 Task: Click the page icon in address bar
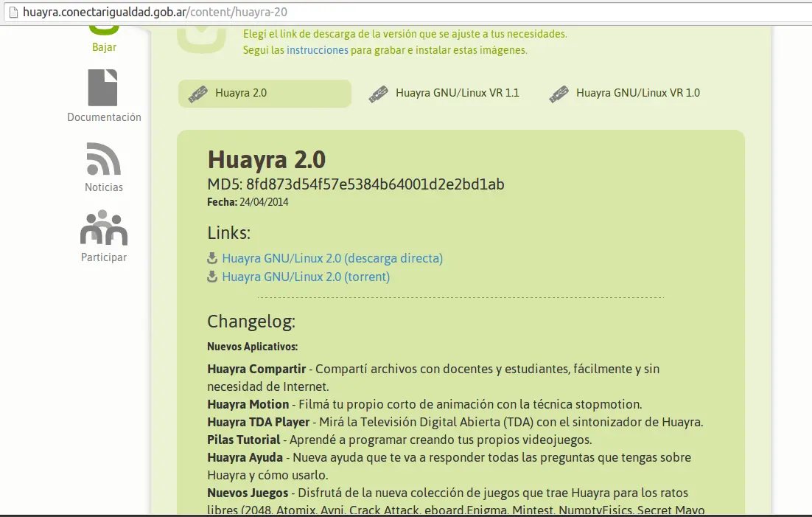coord(13,12)
